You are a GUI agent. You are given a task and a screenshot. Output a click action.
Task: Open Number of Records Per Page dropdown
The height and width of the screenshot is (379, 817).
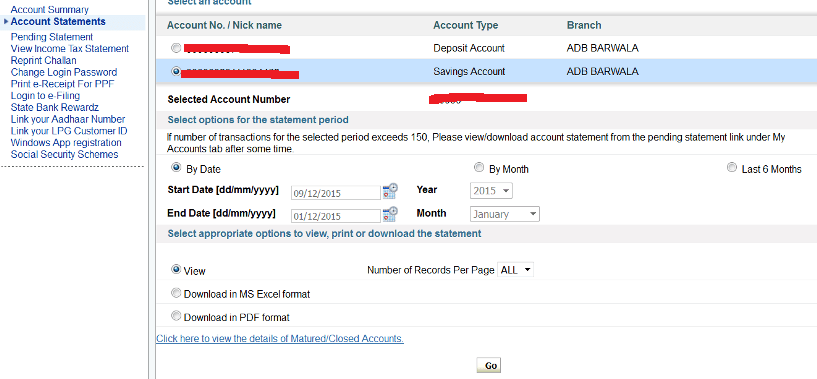tap(515, 270)
